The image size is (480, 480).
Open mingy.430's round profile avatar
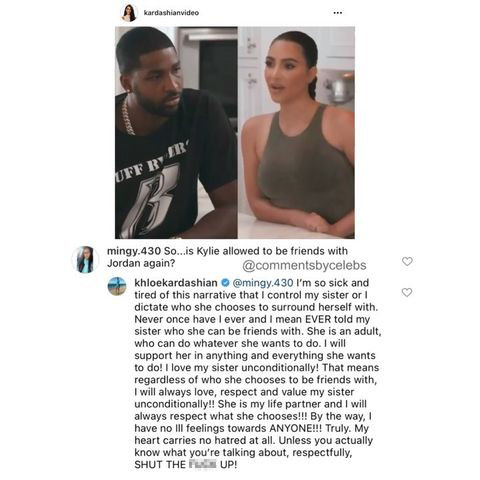tap(85, 260)
